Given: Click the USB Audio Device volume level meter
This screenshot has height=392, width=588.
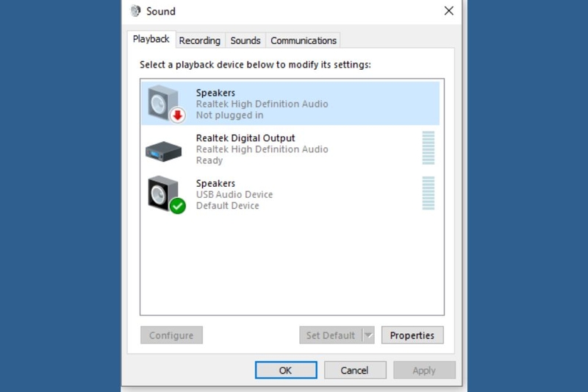Looking at the screenshot, I should coord(429,193).
